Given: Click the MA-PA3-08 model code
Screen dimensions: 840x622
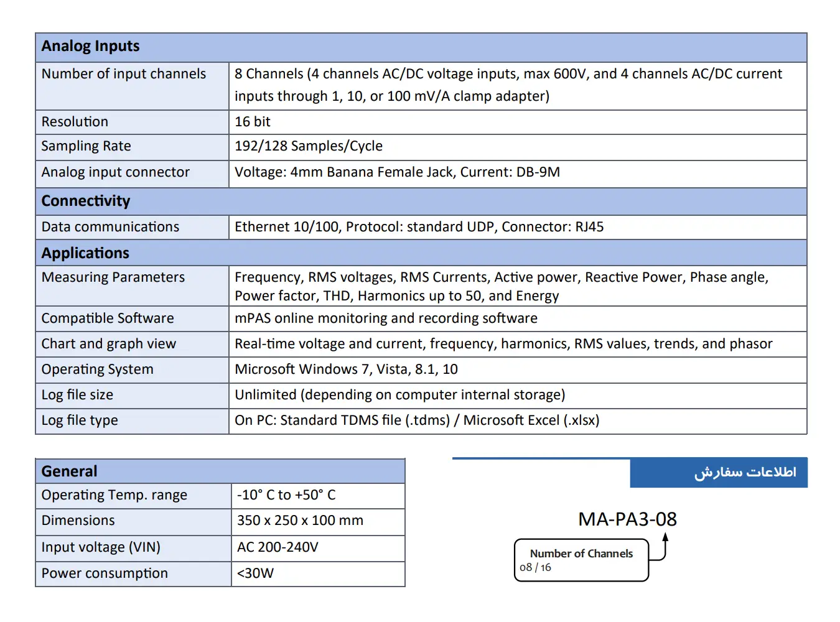Looking at the screenshot, I should (627, 519).
